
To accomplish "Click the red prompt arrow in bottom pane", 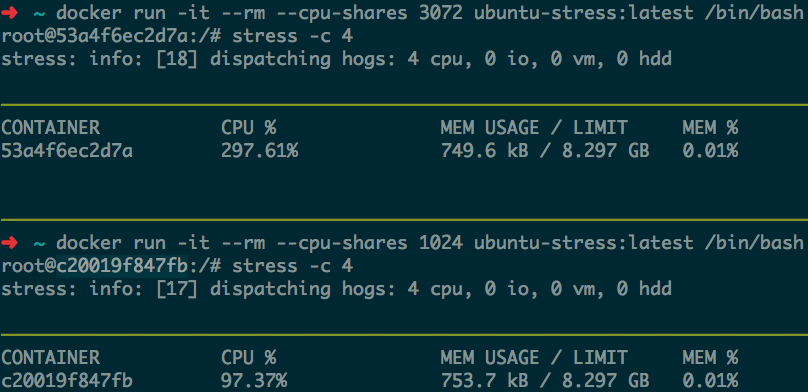I will coord(9,243).
